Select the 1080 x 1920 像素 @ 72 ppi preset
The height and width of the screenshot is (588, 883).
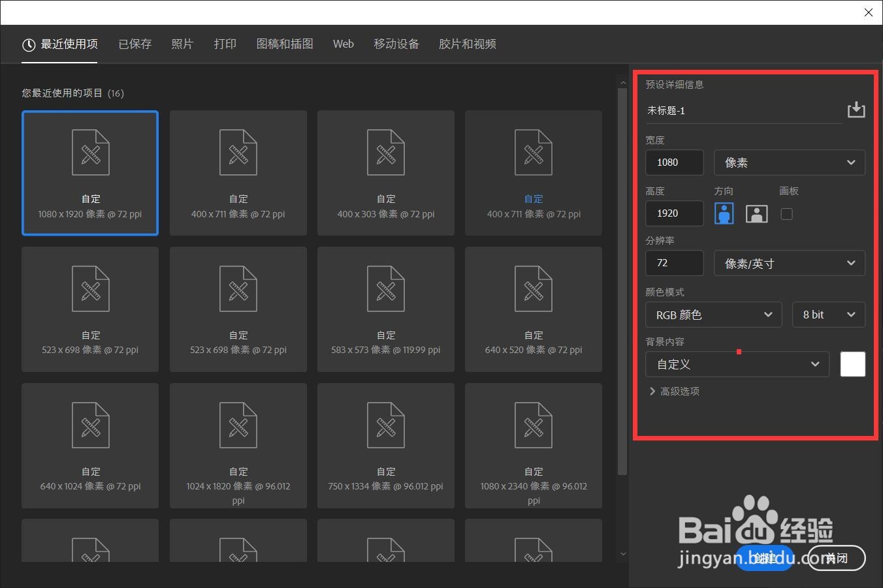point(90,173)
